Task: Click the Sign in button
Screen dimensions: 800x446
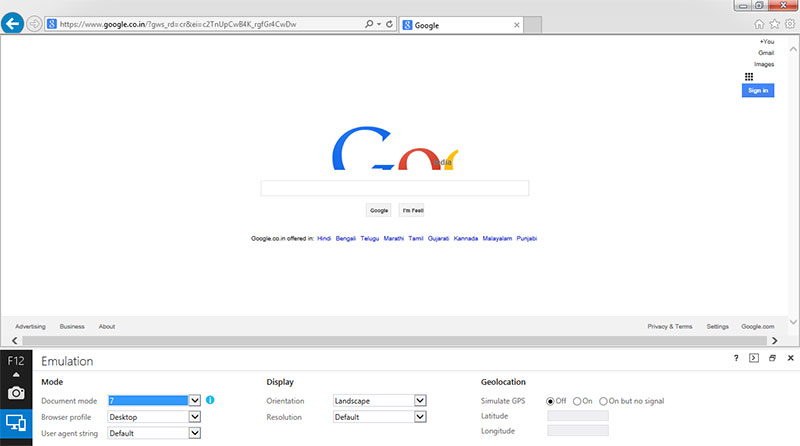Action: (x=758, y=90)
